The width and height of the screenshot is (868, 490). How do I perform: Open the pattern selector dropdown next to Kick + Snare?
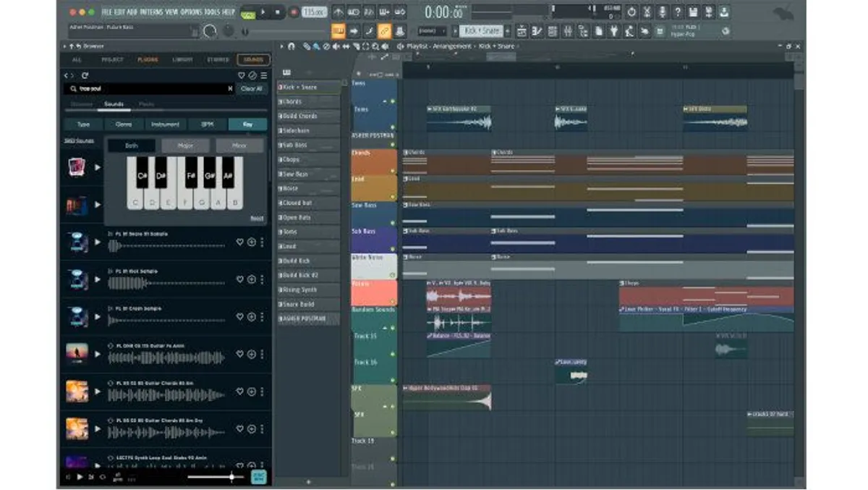(x=508, y=30)
